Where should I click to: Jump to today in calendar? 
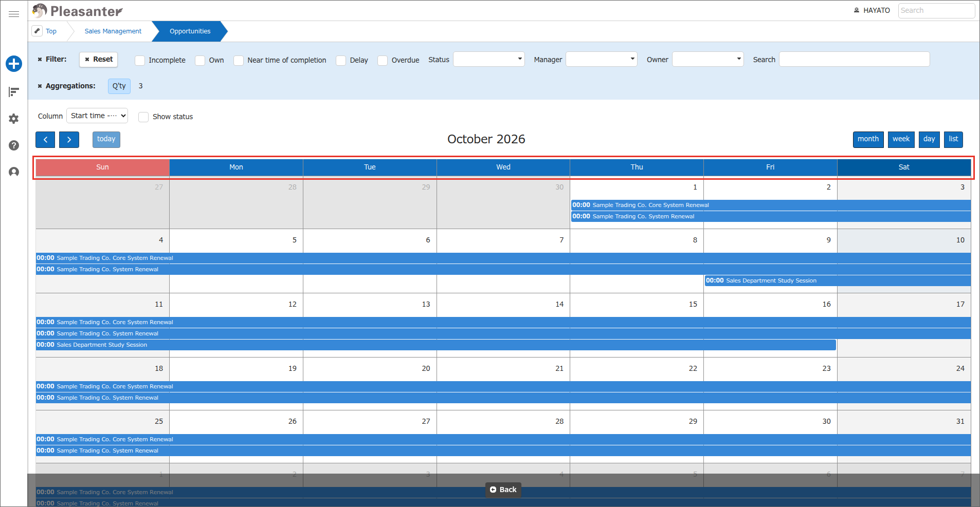[106, 139]
